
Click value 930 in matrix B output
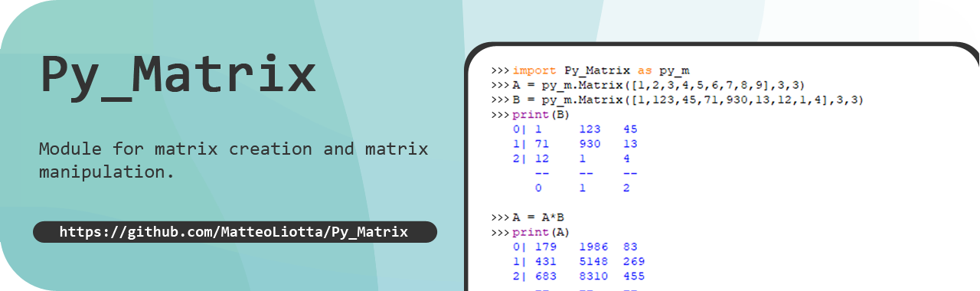pos(590,144)
